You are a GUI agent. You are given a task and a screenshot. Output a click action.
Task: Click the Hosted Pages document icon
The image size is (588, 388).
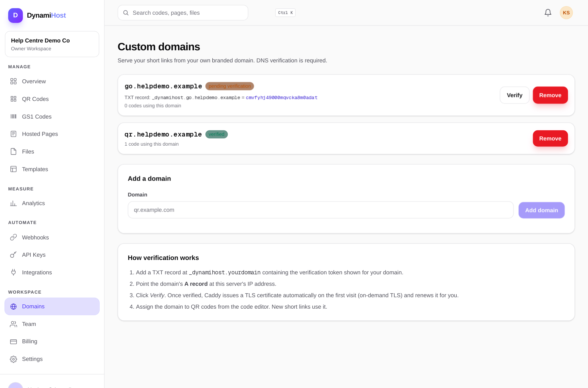pyautogui.click(x=13, y=134)
